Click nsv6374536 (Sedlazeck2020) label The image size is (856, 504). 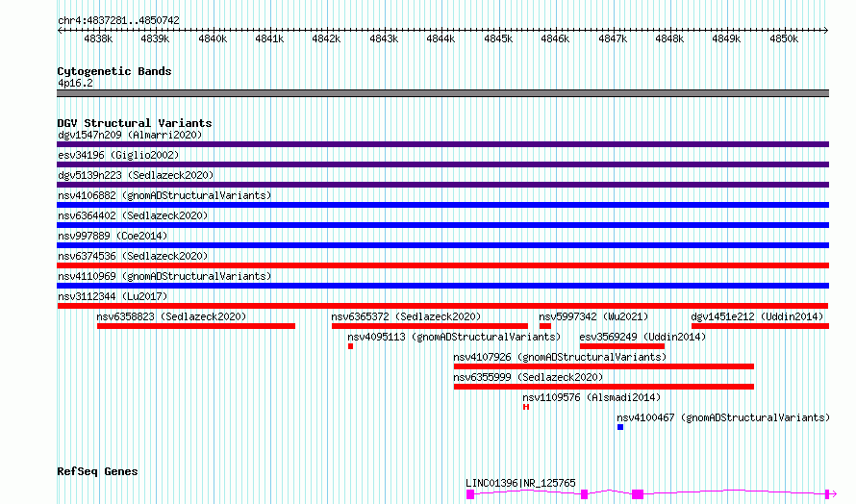(x=133, y=256)
